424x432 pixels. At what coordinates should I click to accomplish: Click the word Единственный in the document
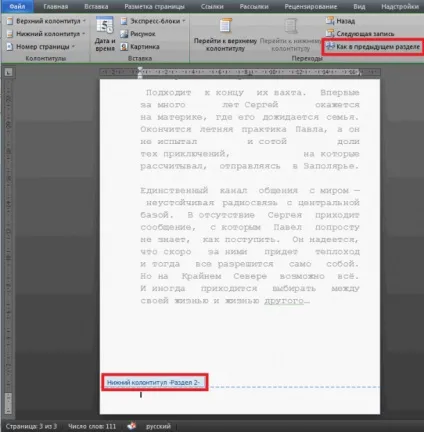(x=174, y=190)
